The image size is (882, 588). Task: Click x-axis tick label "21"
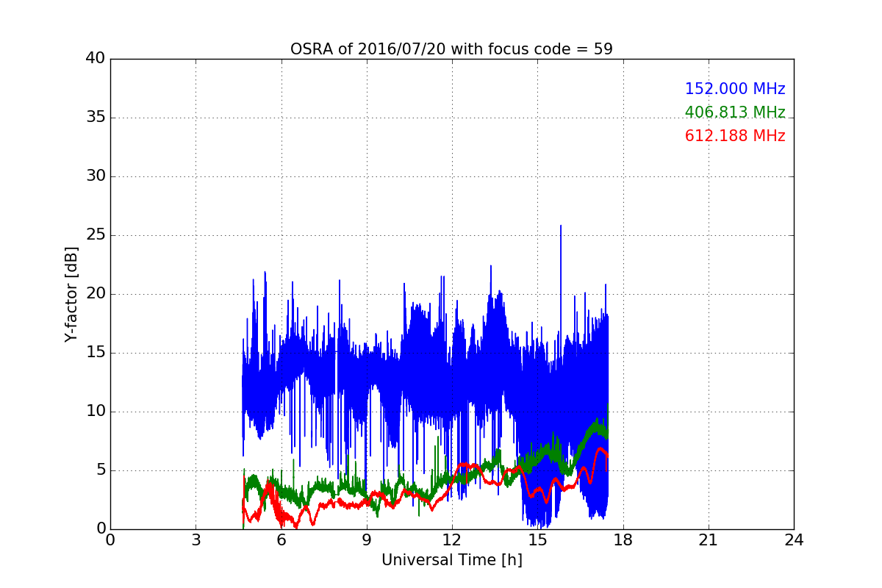point(709,540)
